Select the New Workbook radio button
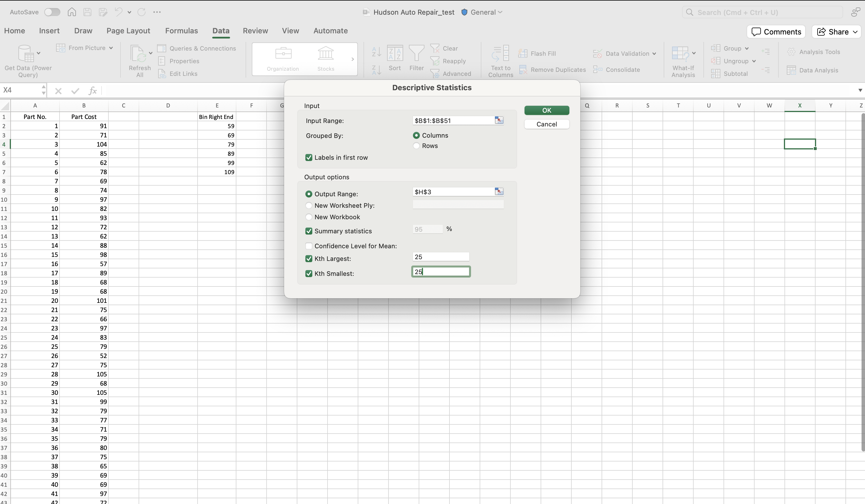The image size is (865, 504). coord(309,217)
